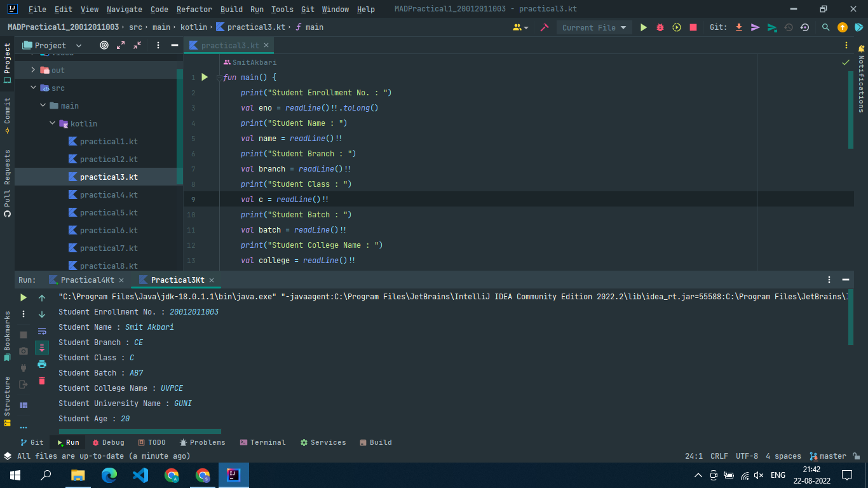Click Collapse All icon in Project panel
Screen dimensions: 868x488
(x=137, y=45)
